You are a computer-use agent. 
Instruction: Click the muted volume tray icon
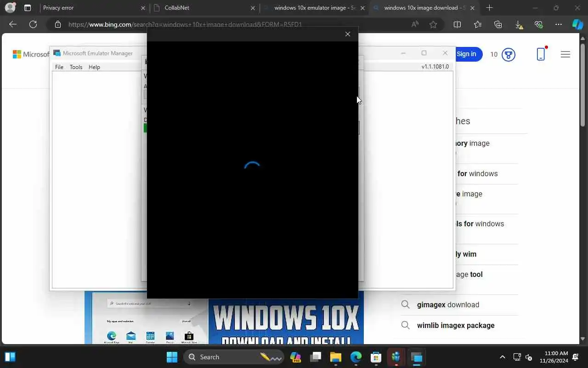pyautogui.click(x=529, y=357)
